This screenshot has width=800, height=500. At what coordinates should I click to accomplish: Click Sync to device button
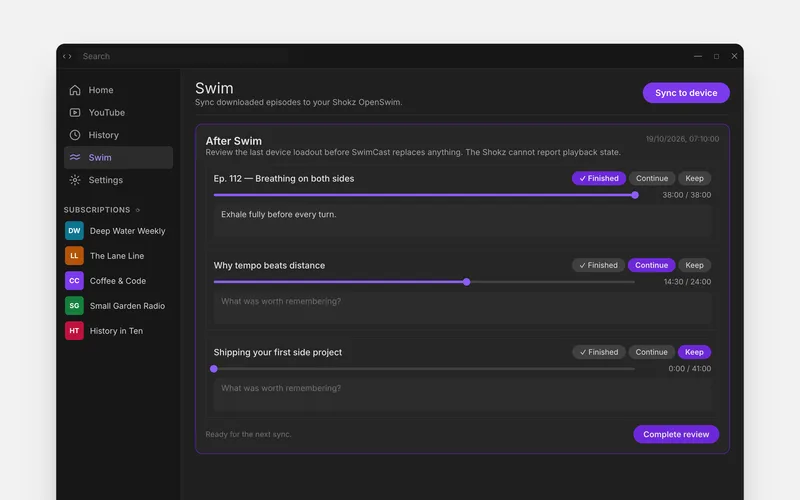(x=686, y=93)
